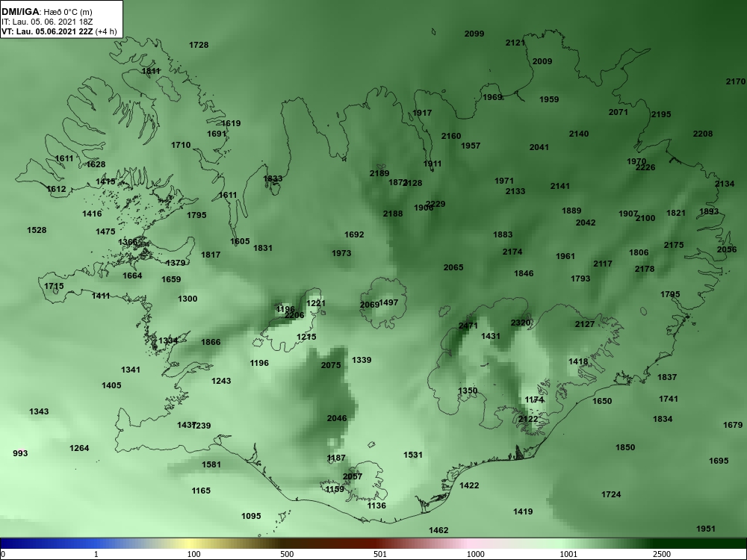747x560 pixels.
Task: Select the 2041 value
Action: click(539, 148)
